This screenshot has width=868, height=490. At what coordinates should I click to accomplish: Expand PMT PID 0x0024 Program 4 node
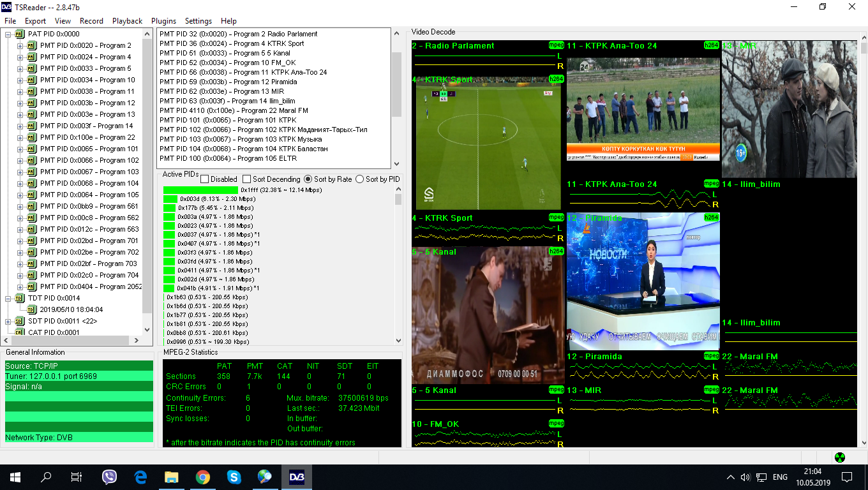(20, 57)
